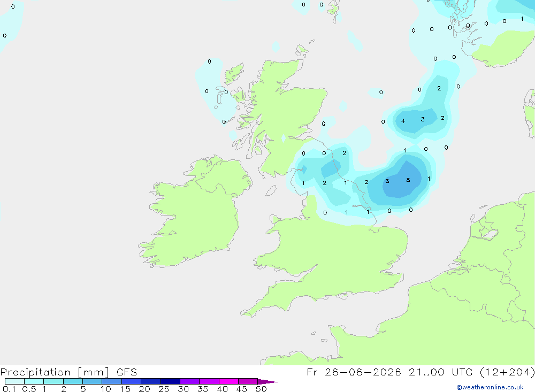
Task: Choose the 2–5 mm legend color swatch
Action: (x=73, y=381)
